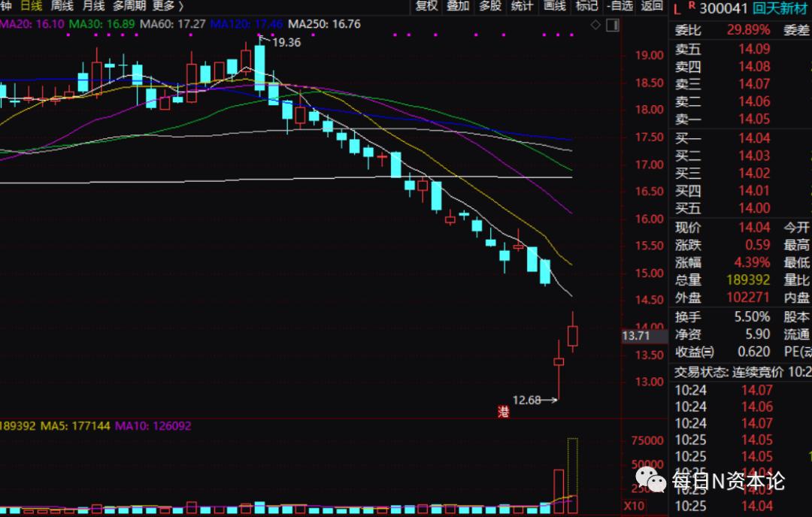Click the 外盘 102271 value
812x517 pixels.
coord(748,298)
